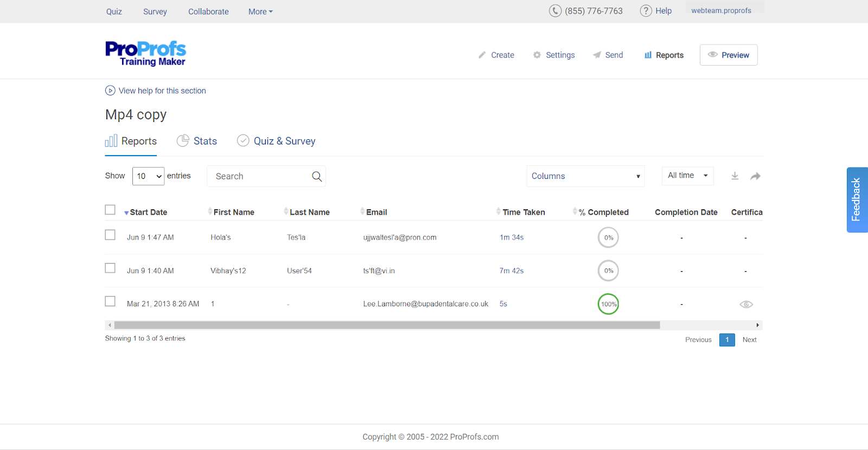The image size is (868, 450).
Task: Click email Lee.Lamborne@bupadentalcare.co.uk
Action: click(x=426, y=304)
